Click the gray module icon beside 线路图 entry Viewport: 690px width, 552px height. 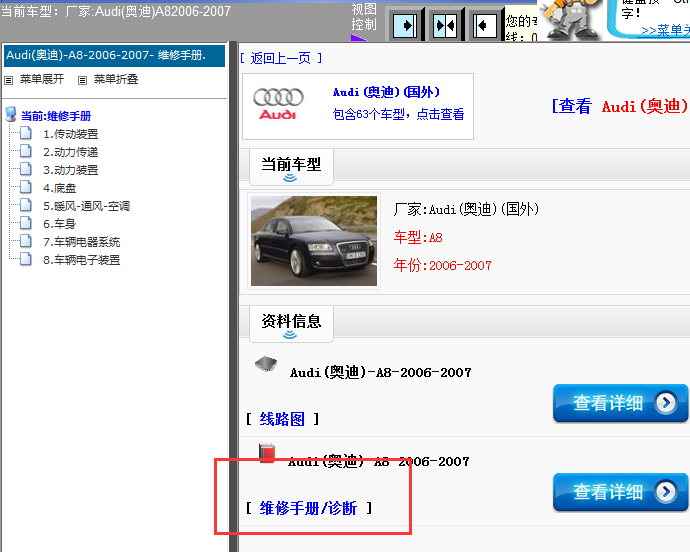(266, 364)
